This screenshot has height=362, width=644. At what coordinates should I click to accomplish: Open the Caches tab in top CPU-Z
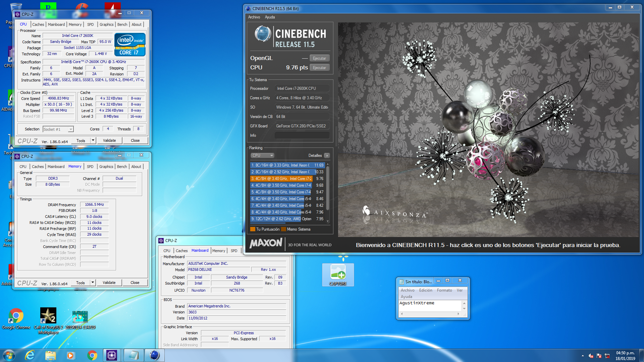38,24
